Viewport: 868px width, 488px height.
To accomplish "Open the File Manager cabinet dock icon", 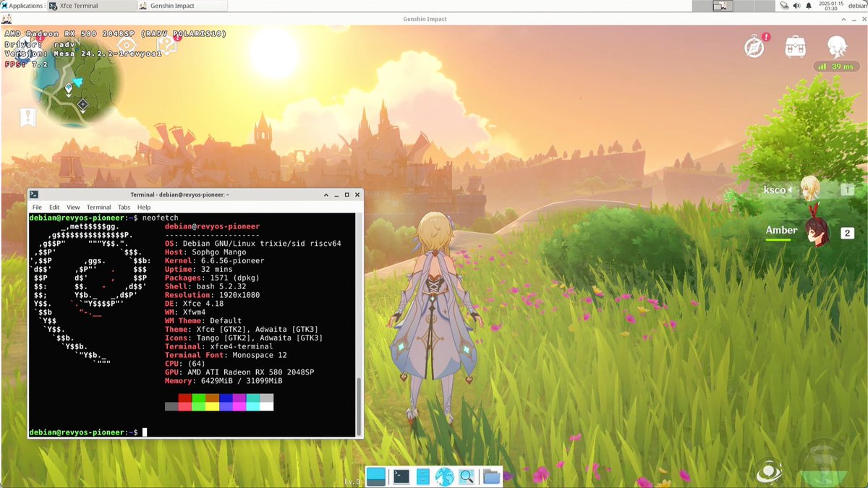I will 423,476.
